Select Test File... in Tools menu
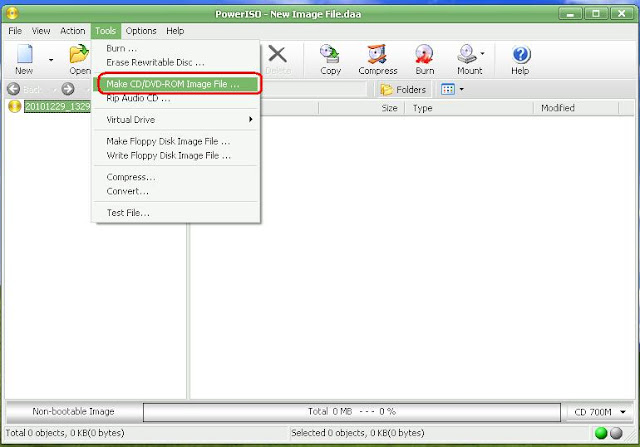 [176, 213]
